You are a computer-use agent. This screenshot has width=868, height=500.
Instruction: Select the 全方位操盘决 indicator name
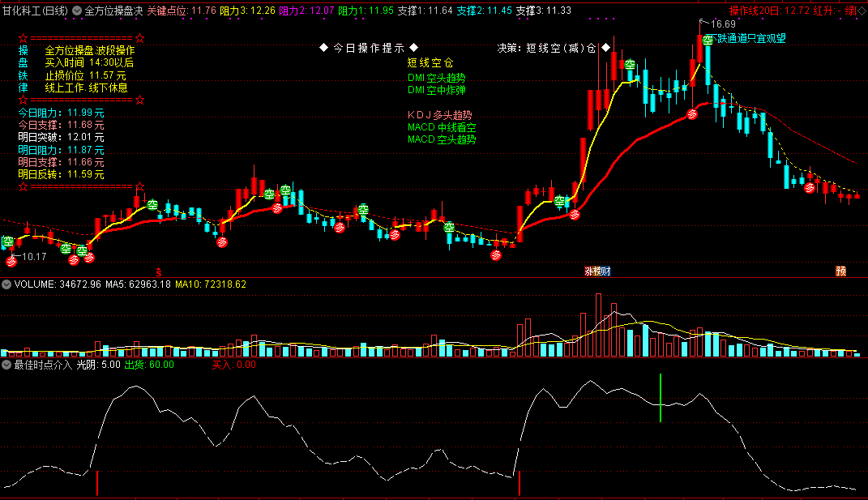pyautogui.click(x=113, y=11)
